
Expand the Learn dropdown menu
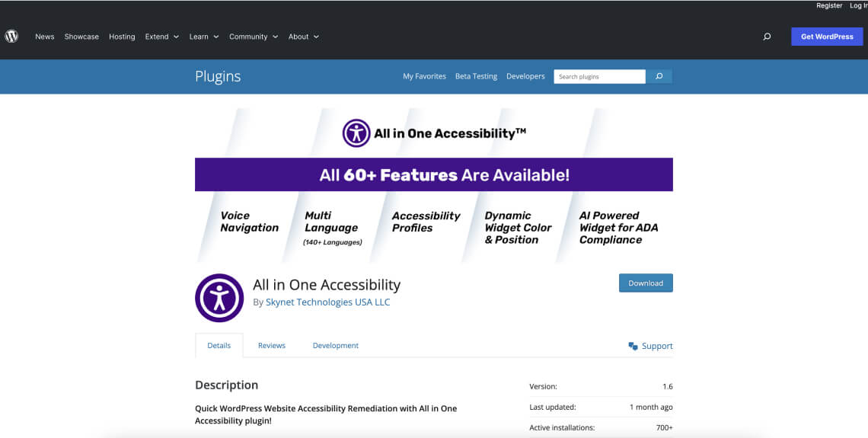click(203, 37)
